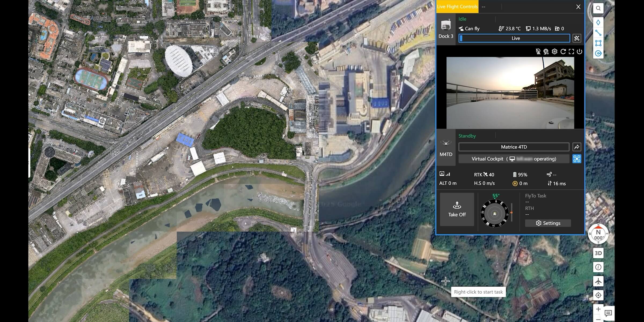The width and height of the screenshot is (644, 322).
Task: Open the map search tool
Action: tap(598, 8)
